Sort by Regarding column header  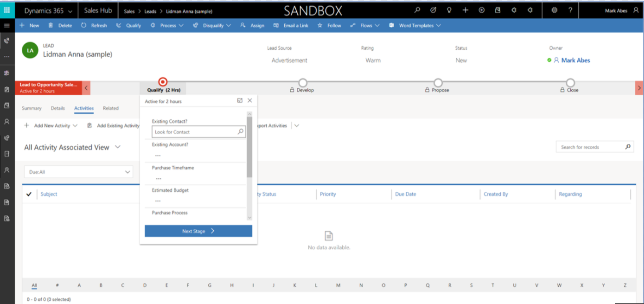(571, 194)
